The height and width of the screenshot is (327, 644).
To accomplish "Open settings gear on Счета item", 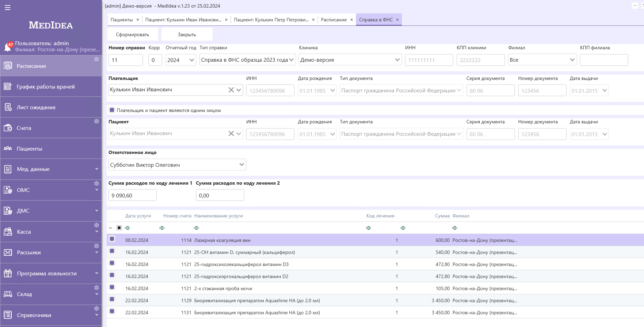I will tap(96, 121).
